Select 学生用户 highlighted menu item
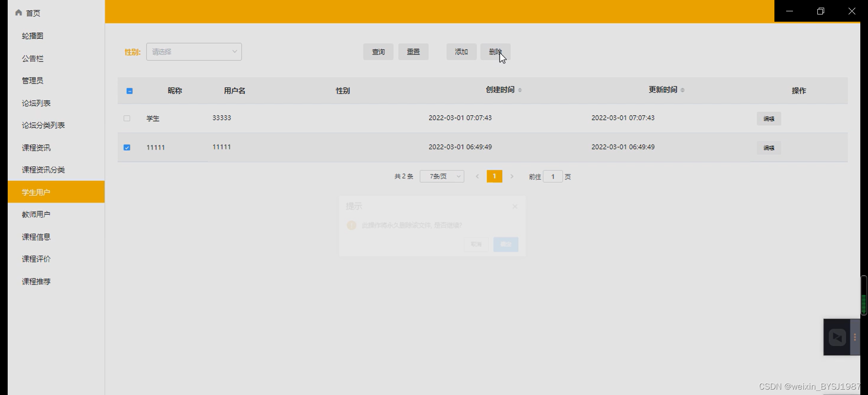868x395 pixels. 56,192
